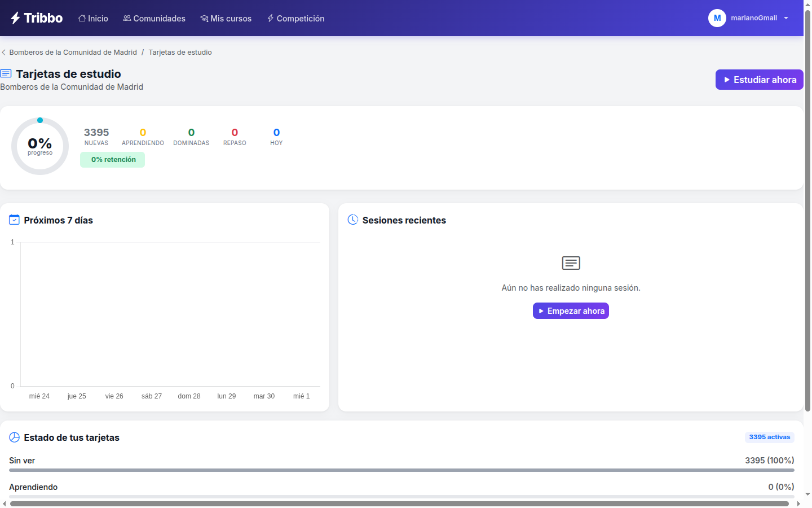Click the horizontal scrollbar thumb
The image size is (812, 508).
tap(399, 503)
